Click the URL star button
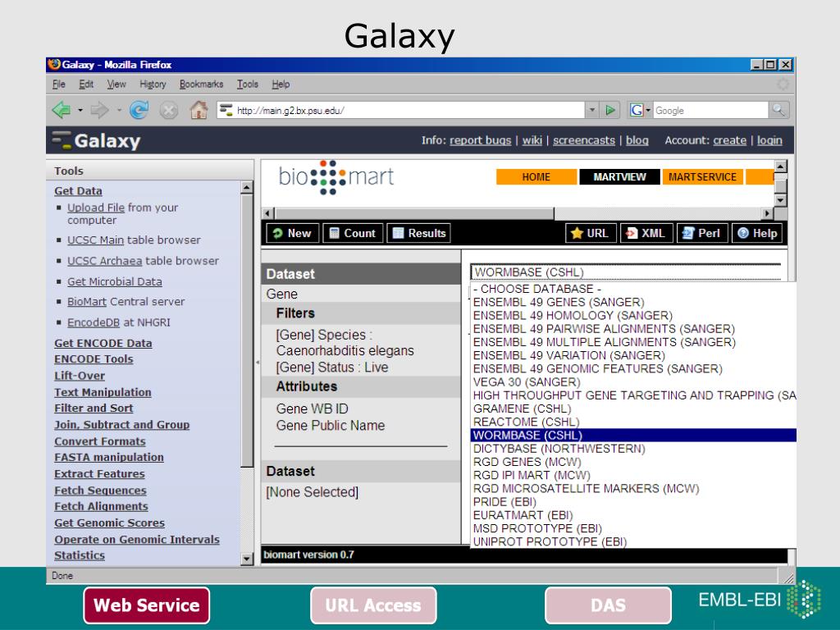Screen dimensions: 840x630 tap(591, 233)
